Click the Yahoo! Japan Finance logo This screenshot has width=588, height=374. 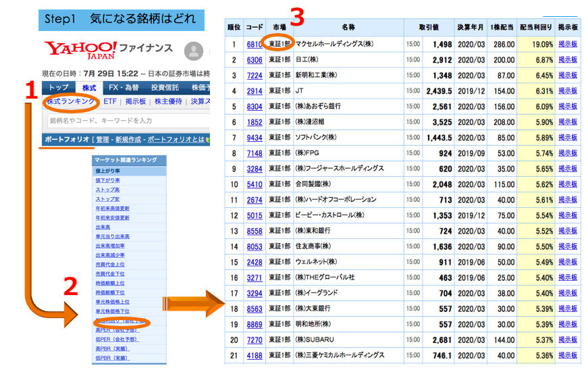(x=109, y=50)
